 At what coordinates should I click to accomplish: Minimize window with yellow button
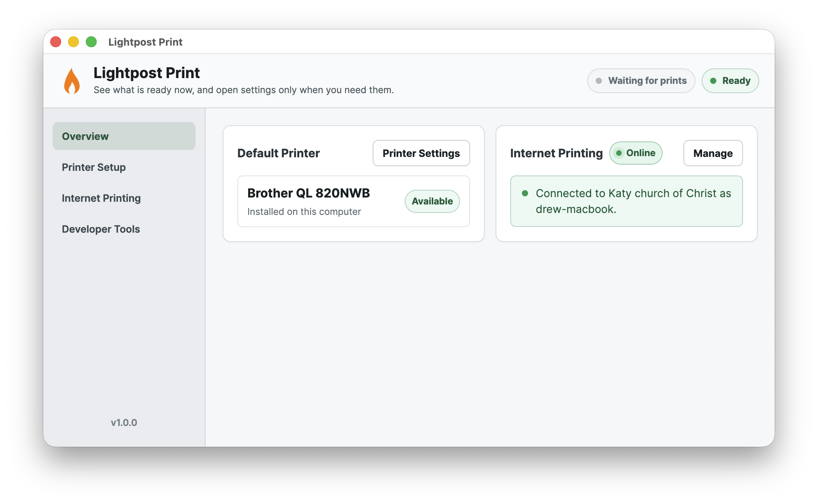[x=73, y=42]
